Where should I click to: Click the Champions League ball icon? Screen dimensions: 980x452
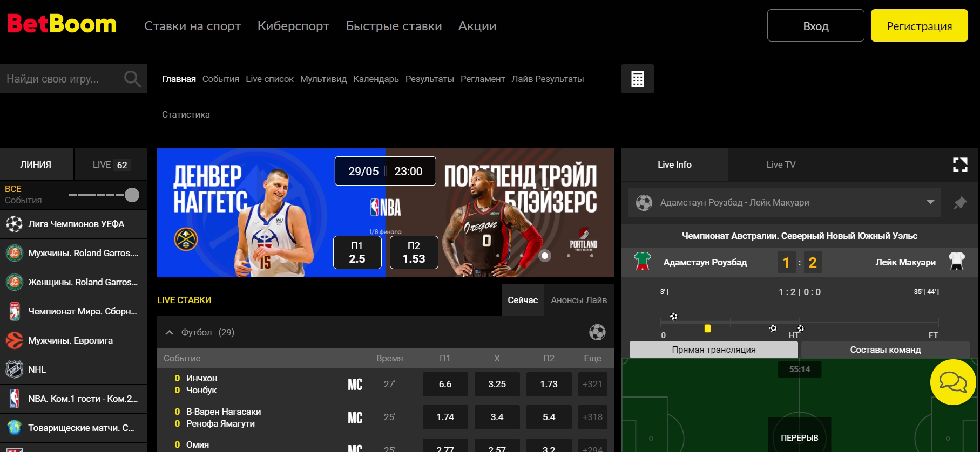coord(15,224)
